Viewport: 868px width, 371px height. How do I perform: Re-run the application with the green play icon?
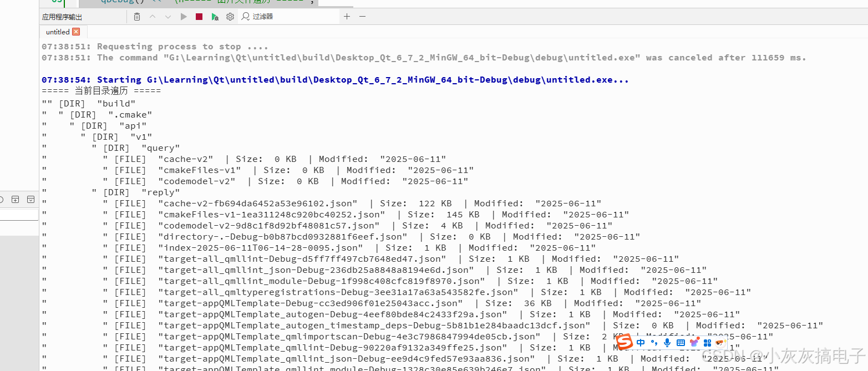[x=184, y=17]
